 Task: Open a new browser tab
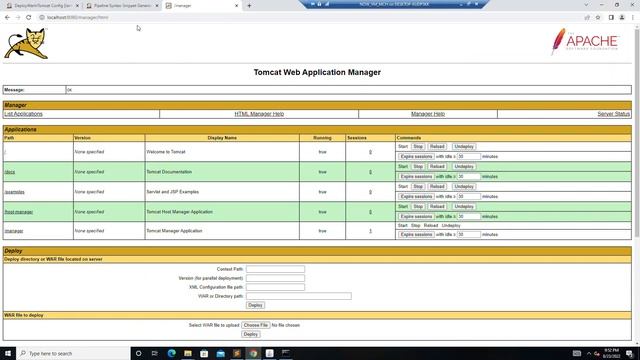tap(249, 6)
